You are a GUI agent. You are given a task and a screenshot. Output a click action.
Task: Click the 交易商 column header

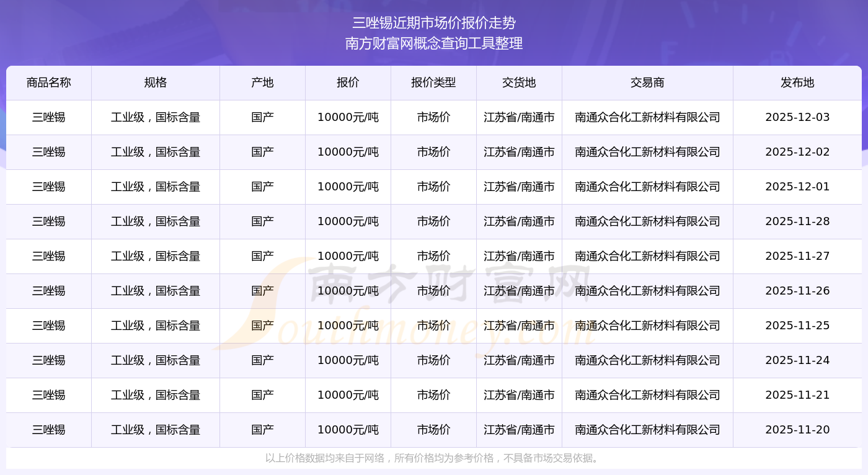(x=648, y=82)
